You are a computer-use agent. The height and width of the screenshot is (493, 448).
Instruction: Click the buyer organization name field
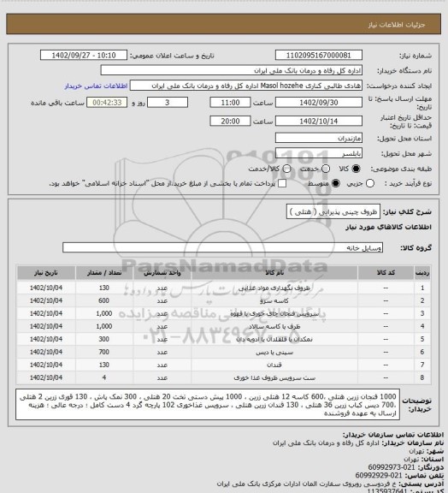click(231, 70)
